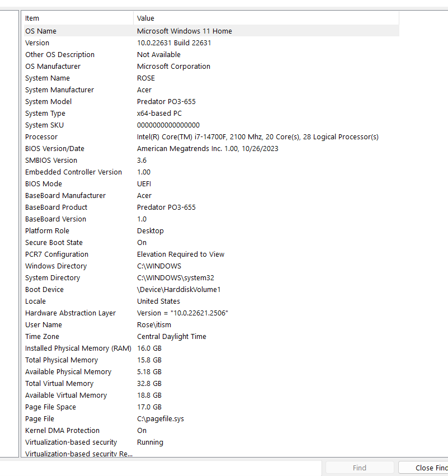The width and height of the screenshot is (448, 476).
Task: Select Windows Directory row
Action: (x=211, y=266)
